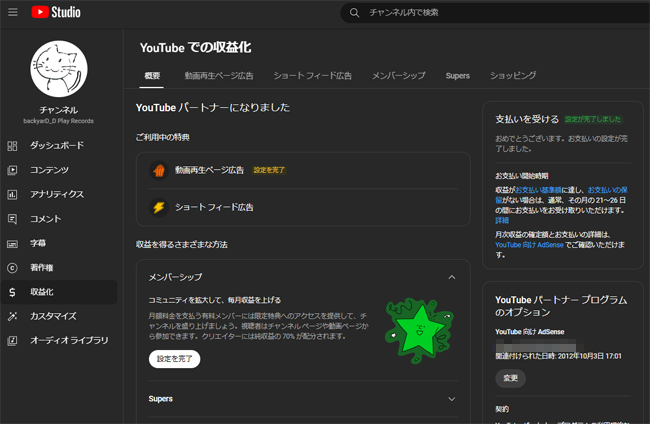The image size is (650, 424).
Task: Click the 関連付けられた日時 date text
Action: tap(558, 356)
